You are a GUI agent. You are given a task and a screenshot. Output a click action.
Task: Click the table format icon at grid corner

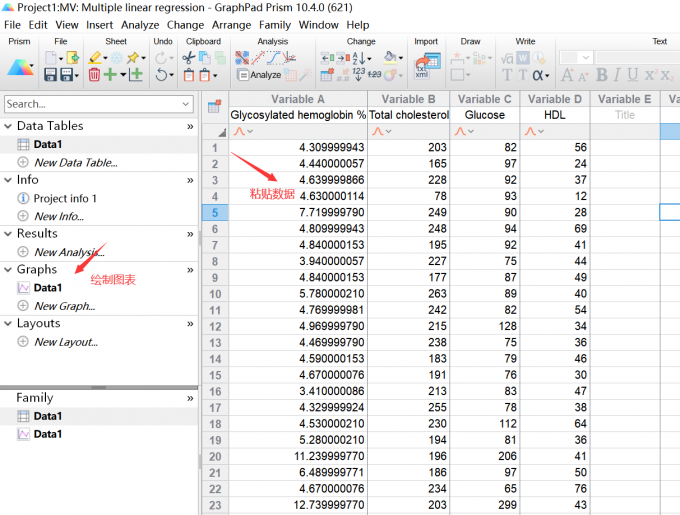215,106
